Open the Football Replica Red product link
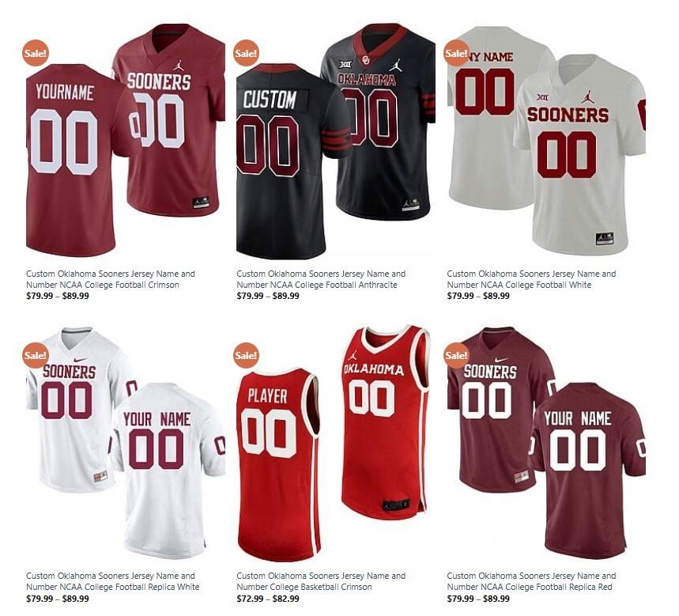Image resolution: width=679 pixels, height=616 pixels. click(x=531, y=581)
